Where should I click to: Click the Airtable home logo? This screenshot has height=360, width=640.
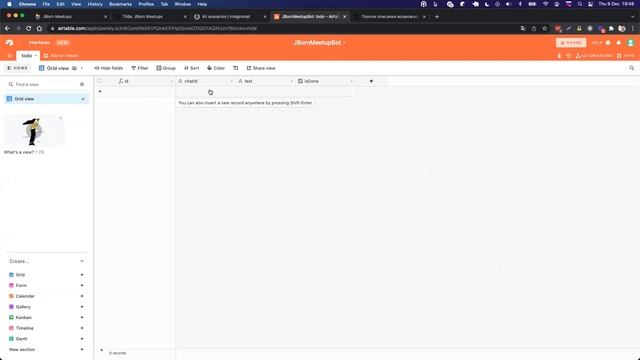pos(9,43)
